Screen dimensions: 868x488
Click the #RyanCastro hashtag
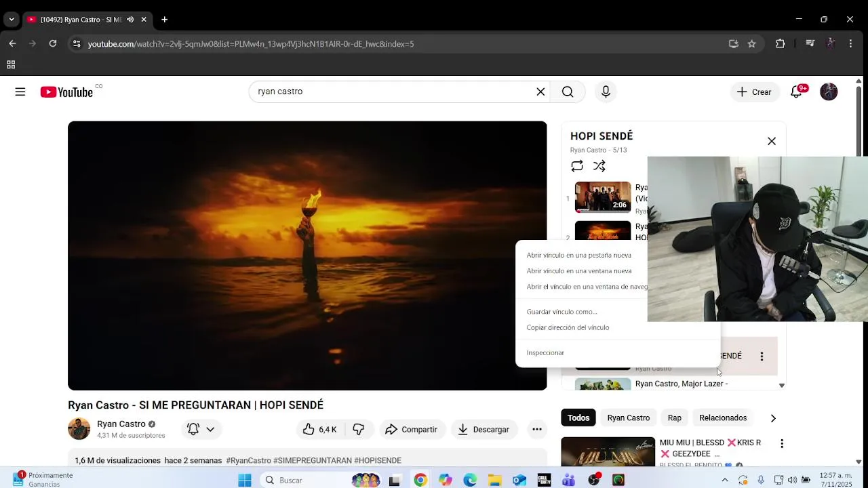[249, 461]
